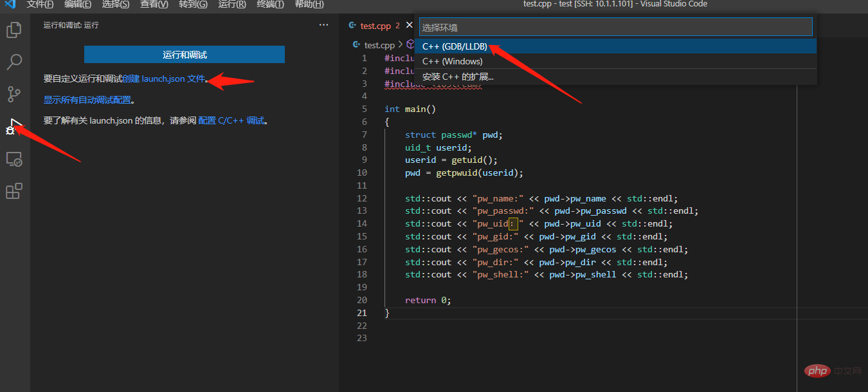Click the VS Code logo icon
Viewport: 868px width, 392px height.
pyautogui.click(x=10, y=5)
